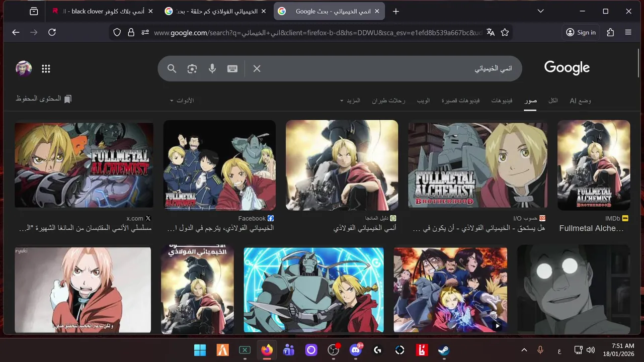Open Logitech G HUB from the taskbar
The width and height of the screenshot is (644, 362).
(378, 350)
